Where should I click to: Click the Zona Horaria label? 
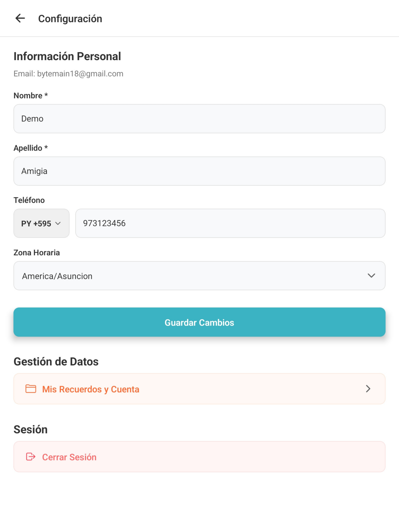click(37, 252)
